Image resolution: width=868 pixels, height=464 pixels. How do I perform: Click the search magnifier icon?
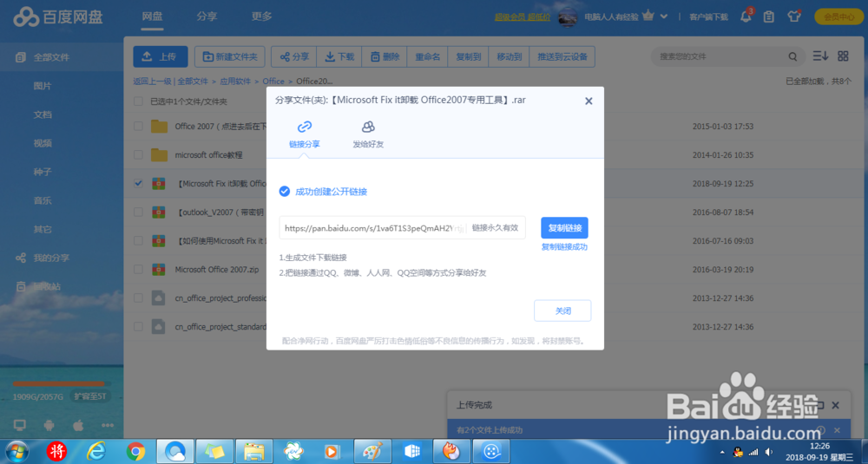(x=792, y=56)
